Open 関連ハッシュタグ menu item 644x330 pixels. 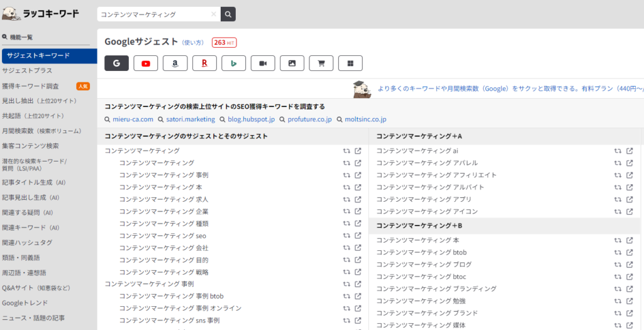[27, 243]
